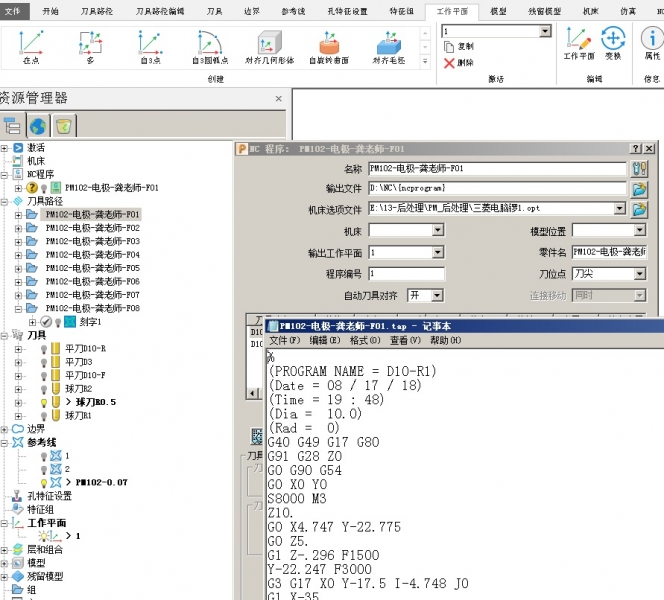Collapse the 刀具路径 tree node
The image size is (664, 600).
pyautogui.click(x=4, y=202)
